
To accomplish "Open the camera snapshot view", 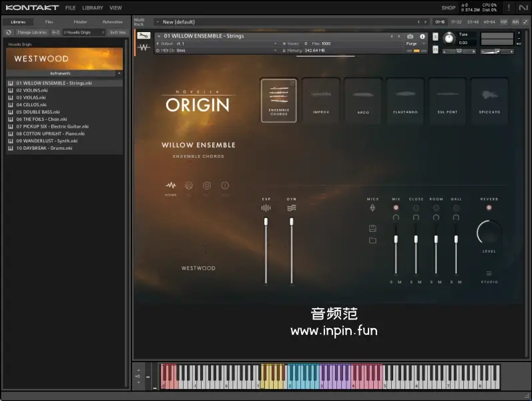I will click(410, 36).
